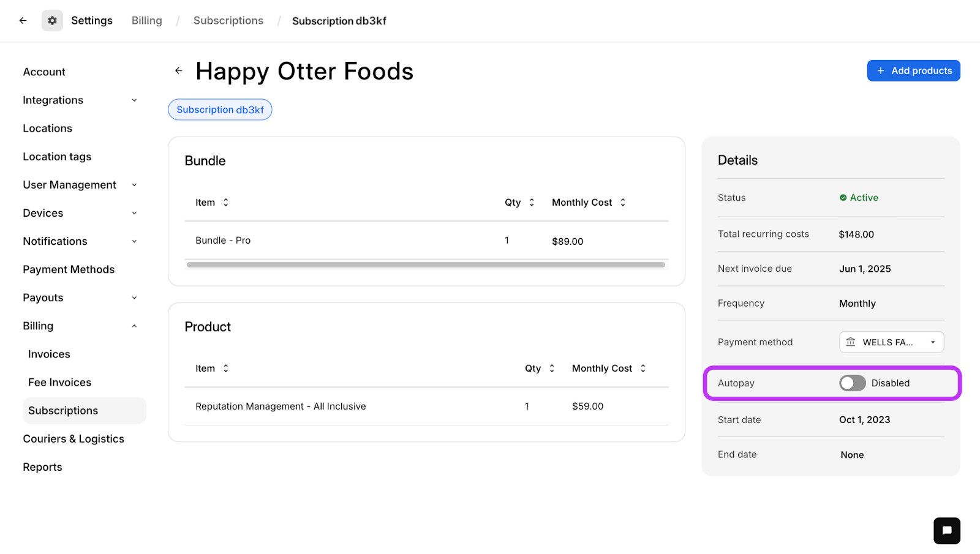The image size is (980, 554).
Task: Go to Subscriptions breadcrumb
Action: 228,21
